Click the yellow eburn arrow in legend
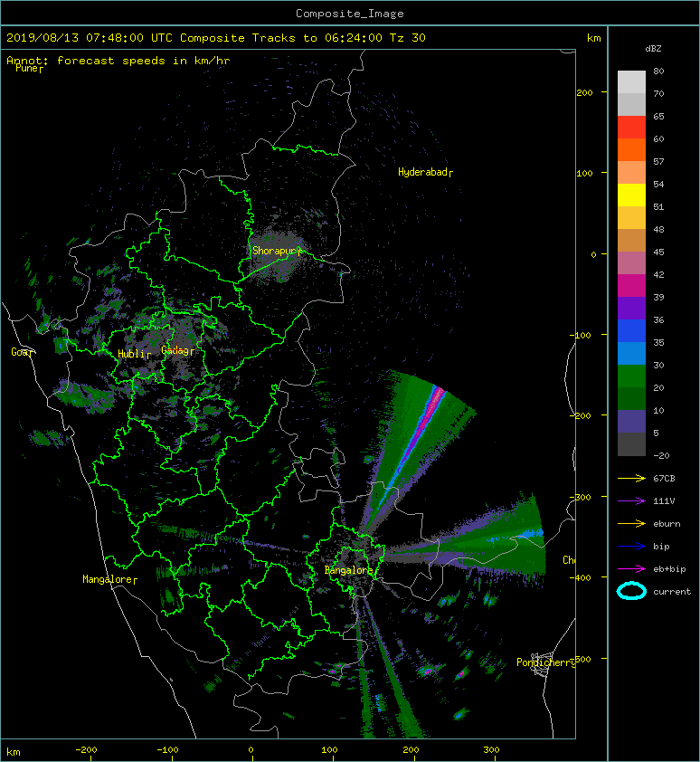This screenshot has width=700, height=762. point(631,524)
